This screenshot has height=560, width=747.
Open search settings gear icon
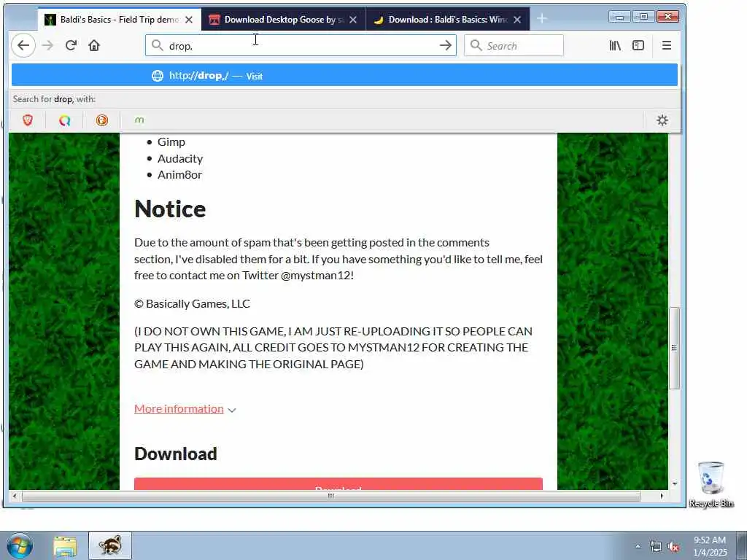click(662, 120)
